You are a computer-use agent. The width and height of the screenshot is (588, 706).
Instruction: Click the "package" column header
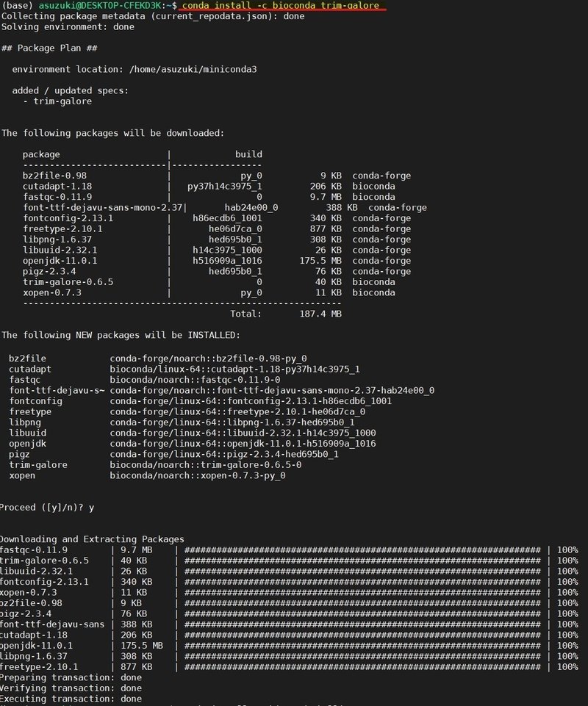click(x=41, y=154)
